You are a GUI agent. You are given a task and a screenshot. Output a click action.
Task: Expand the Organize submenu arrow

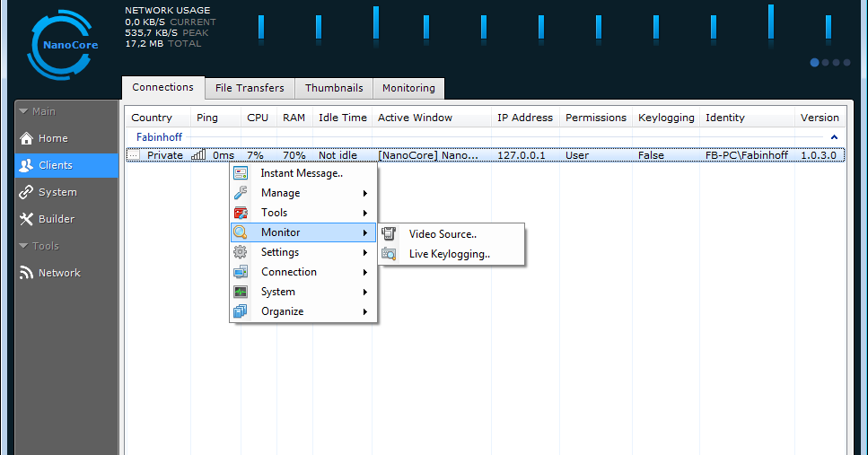pyautogui.click(x=365, y=311)
